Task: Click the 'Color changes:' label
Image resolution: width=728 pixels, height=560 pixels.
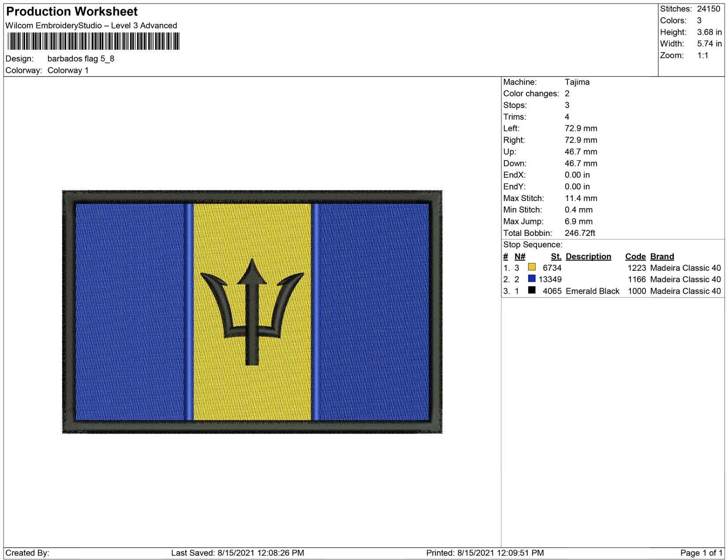Action: click(x=531, y=93)
